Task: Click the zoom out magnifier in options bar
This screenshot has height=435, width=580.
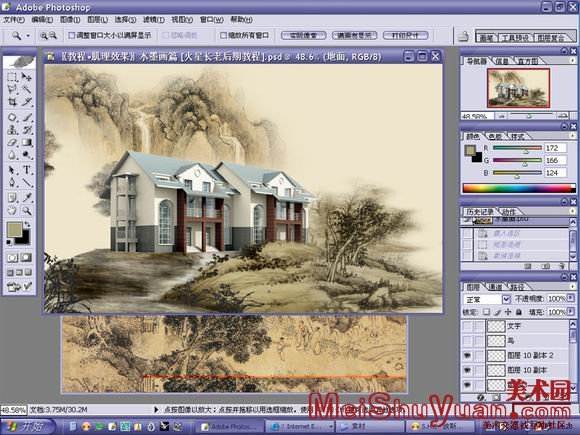Action: [x=53, y=36]
